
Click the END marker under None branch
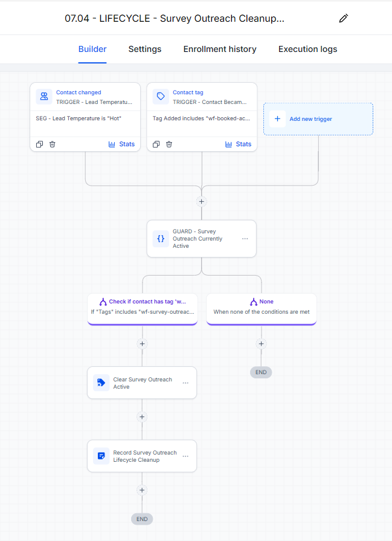coord(261,372)
